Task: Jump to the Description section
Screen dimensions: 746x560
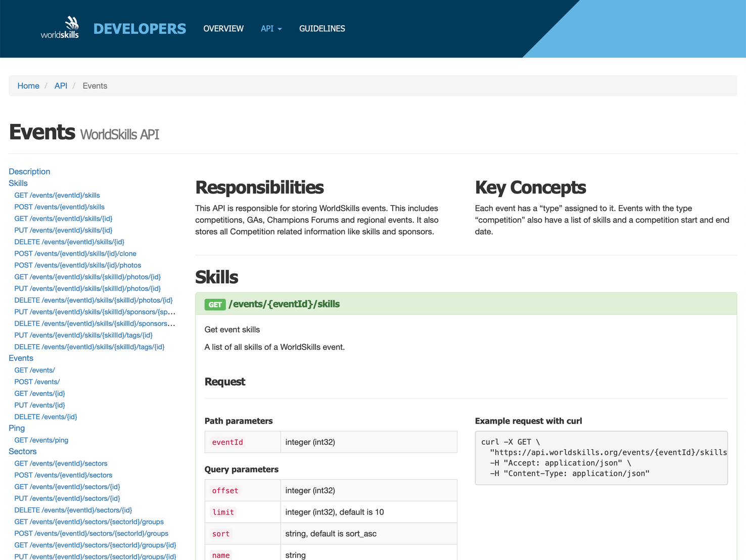Action: pyautogui.click(x=29, y=171)
